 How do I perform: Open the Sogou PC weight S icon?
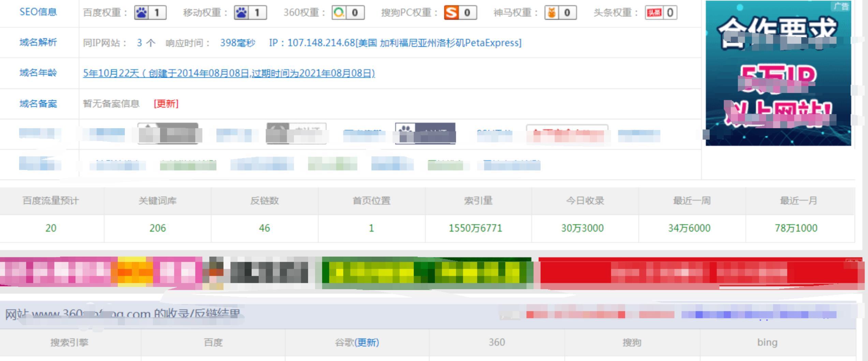pyautogui.click(x=460, y=13)
